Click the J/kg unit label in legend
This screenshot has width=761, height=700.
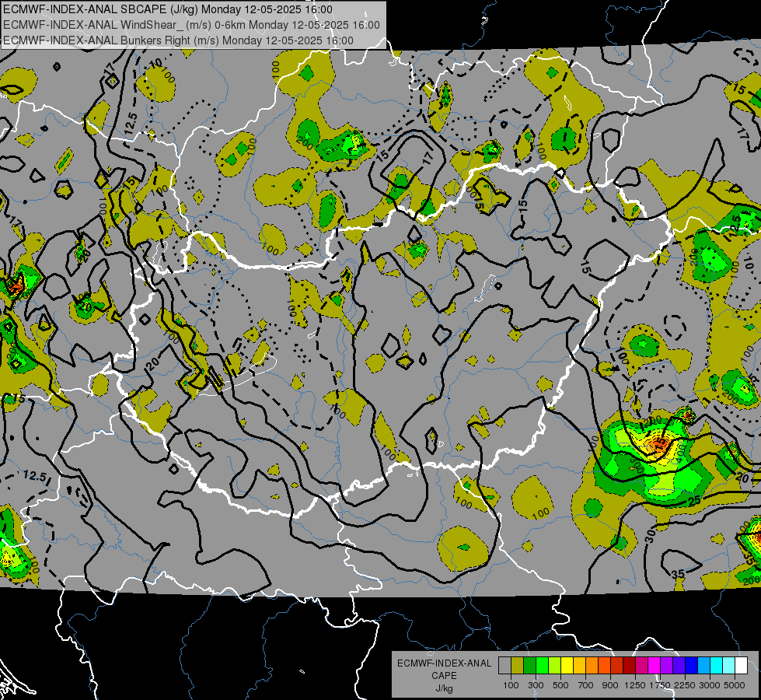[444, 688]
